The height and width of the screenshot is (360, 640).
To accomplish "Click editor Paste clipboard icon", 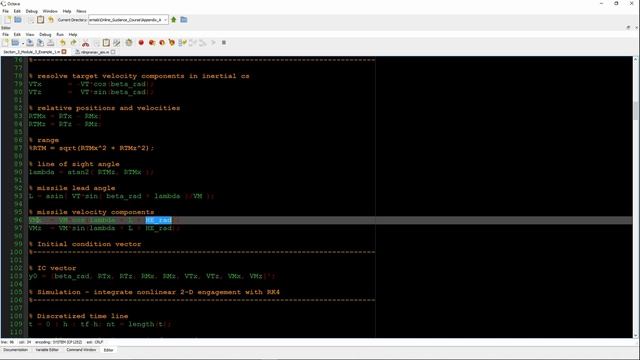I will [x=106, y=42].
